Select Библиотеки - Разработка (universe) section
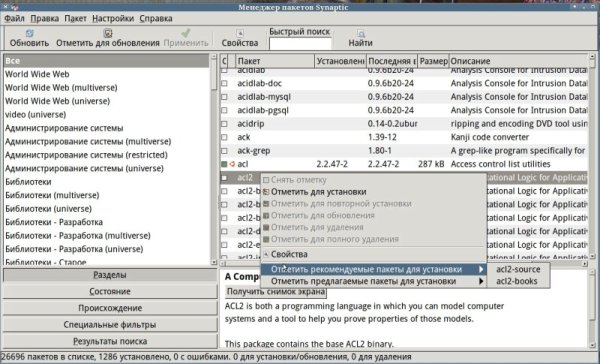The image size is (600, 364). pos(106,249)
